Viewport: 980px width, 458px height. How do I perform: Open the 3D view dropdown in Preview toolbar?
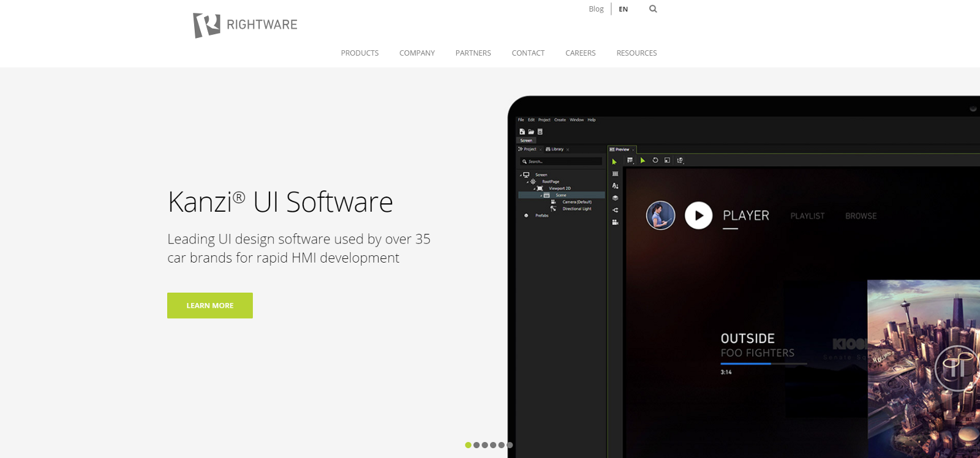coord(680,160)
